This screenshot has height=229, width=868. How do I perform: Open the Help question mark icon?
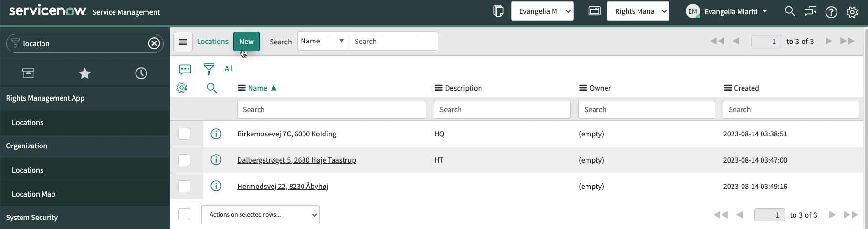pos(831,12)
